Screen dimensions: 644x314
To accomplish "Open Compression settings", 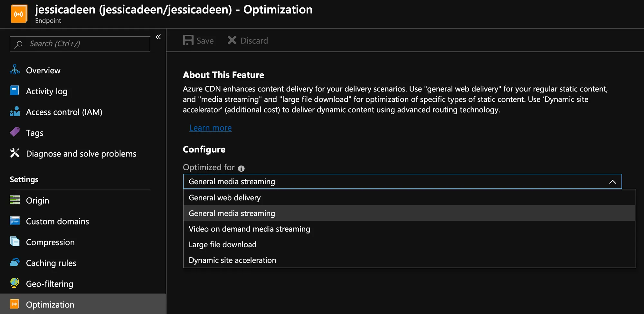I will (x=50, y=242).
